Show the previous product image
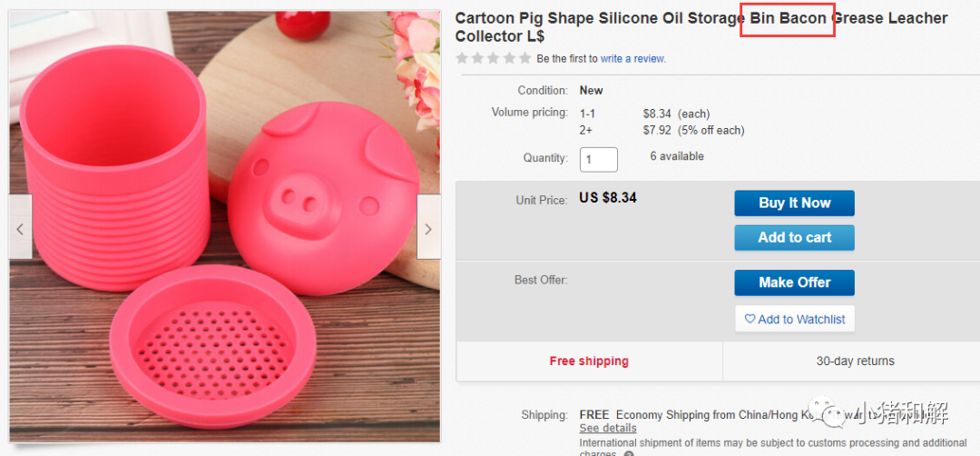 pos(20,226)
